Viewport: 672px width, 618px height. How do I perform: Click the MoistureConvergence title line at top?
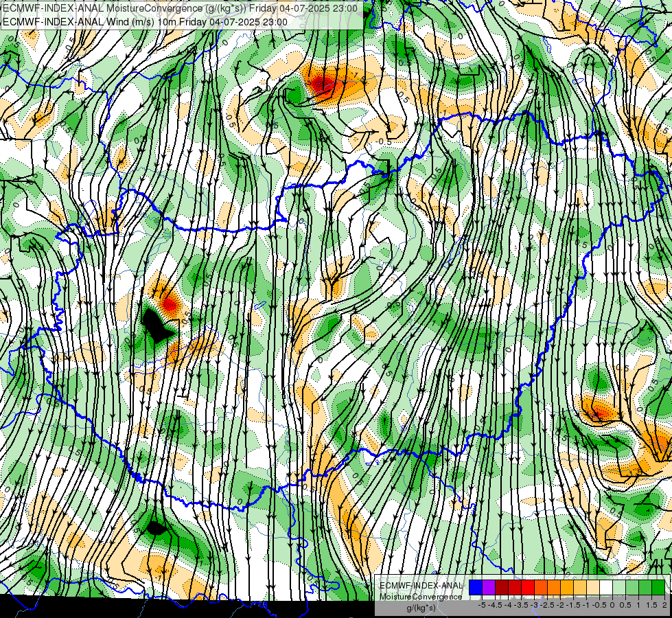[x=180, y=8]
